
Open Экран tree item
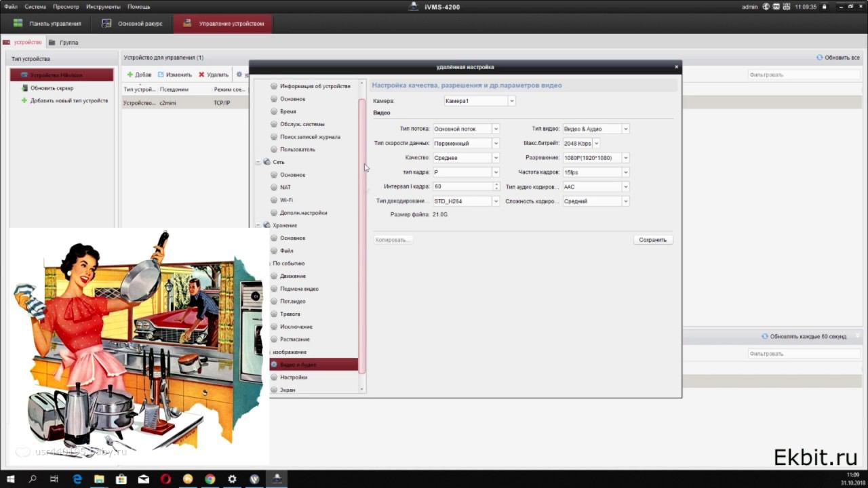[288, 390]
